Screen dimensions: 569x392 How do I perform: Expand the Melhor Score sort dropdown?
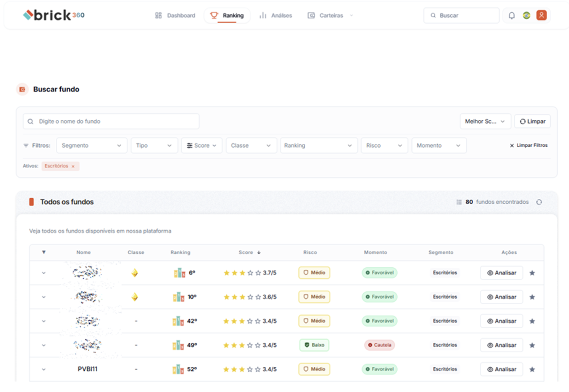485,122
